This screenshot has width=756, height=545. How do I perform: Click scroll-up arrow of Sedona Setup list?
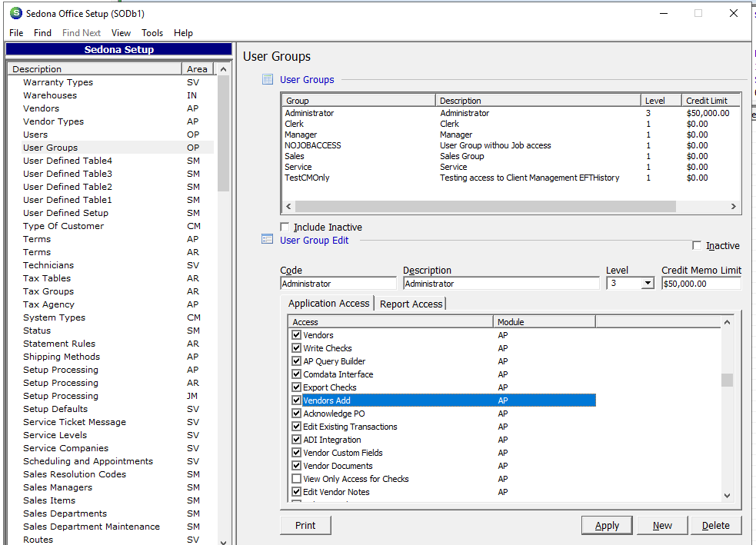pyautogui.click(x=223, y=69)
